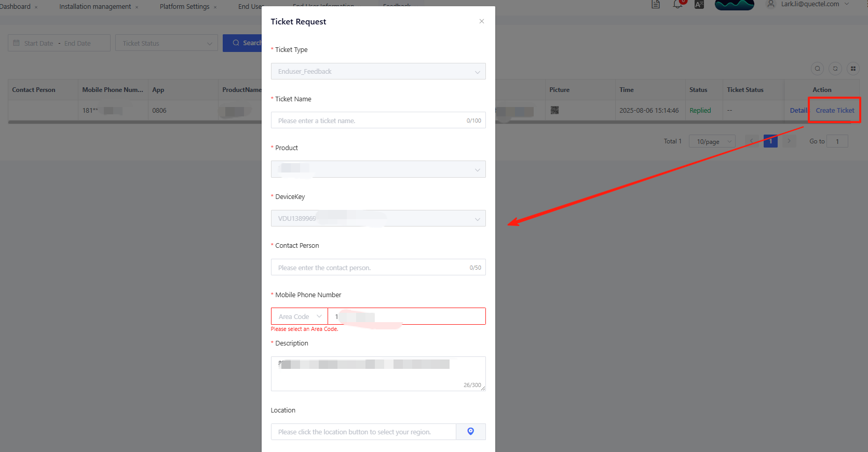868x452 pixels.
Task: Click the Detail link in Action column
Action: pos(798,111)
